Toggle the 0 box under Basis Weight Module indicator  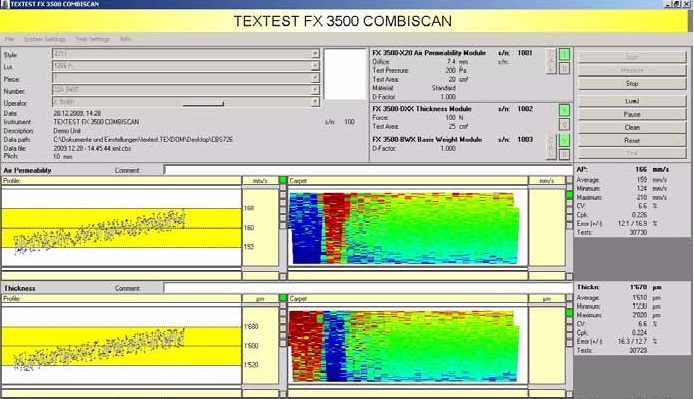pyautogui.click(x=564, y=155)
